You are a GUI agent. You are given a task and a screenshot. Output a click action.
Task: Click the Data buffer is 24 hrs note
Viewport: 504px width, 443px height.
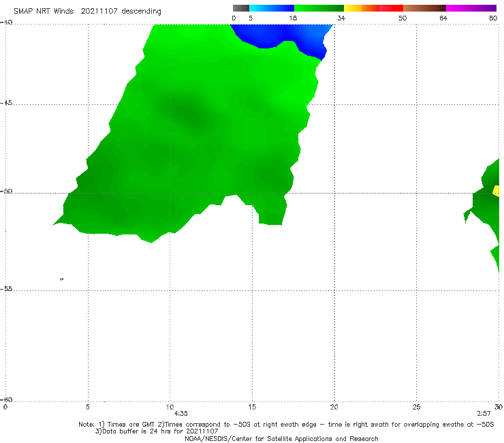coord(157,431)
